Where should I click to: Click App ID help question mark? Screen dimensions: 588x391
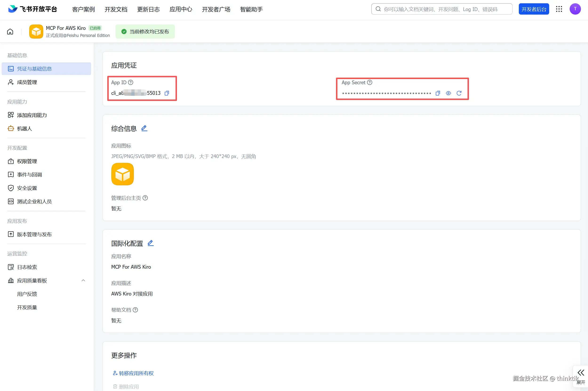[x=130, y=82]
